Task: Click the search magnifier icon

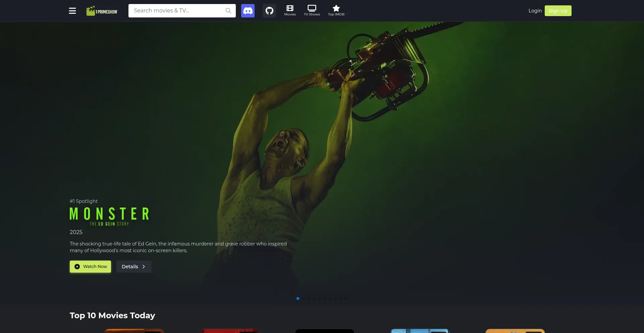Action: pyautogui.click(x=228, y=11)
